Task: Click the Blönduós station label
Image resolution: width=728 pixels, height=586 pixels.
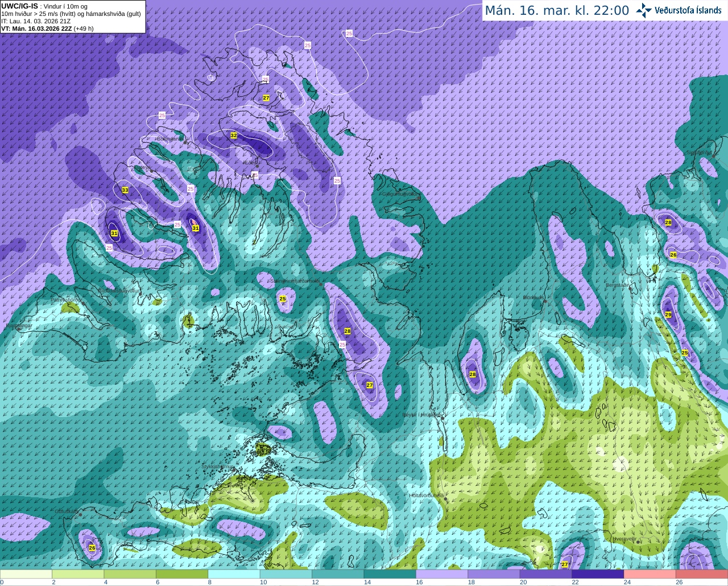Action: pyautogui.click(x=533, y=297)
